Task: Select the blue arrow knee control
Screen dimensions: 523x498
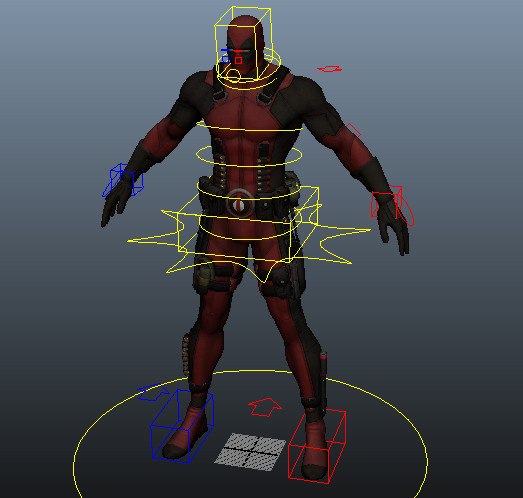Action: coord(153,393)
